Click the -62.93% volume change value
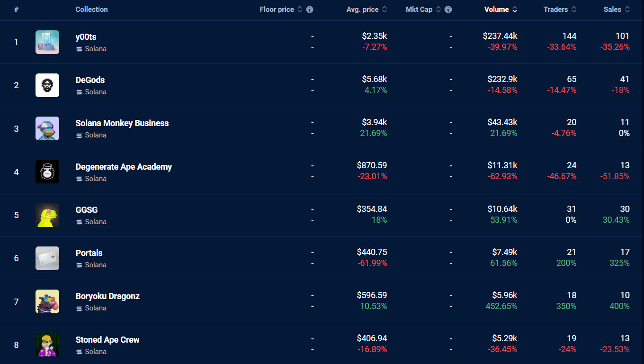Viewport: 644px width, 364px height. 503,176
